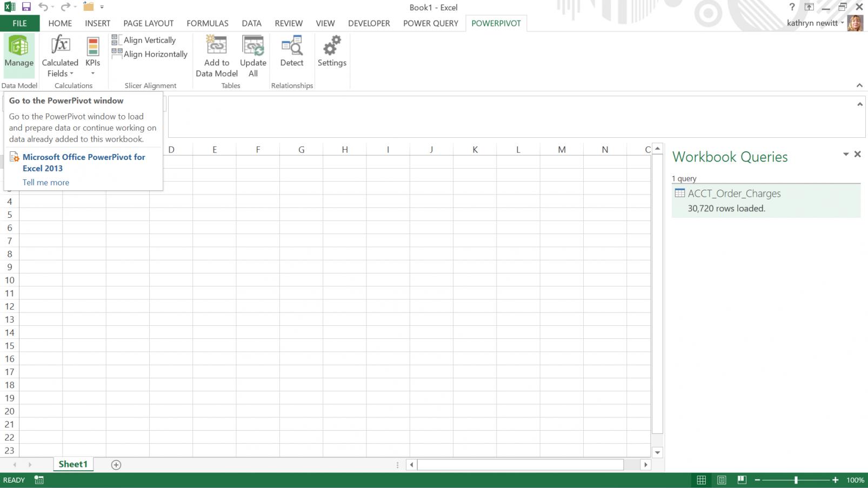Screen dimensions: 868x488
Task: Click the user profile picture
Action: click(x=855, y=23)
